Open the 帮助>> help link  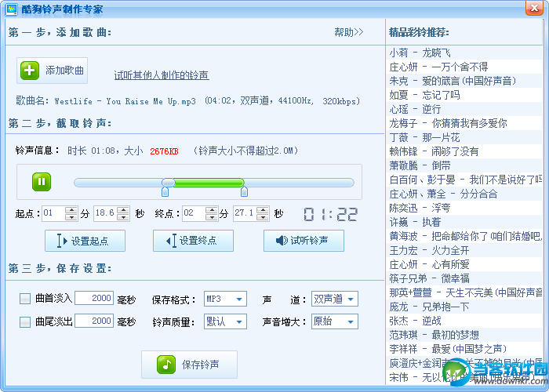[x=349, y=32]
